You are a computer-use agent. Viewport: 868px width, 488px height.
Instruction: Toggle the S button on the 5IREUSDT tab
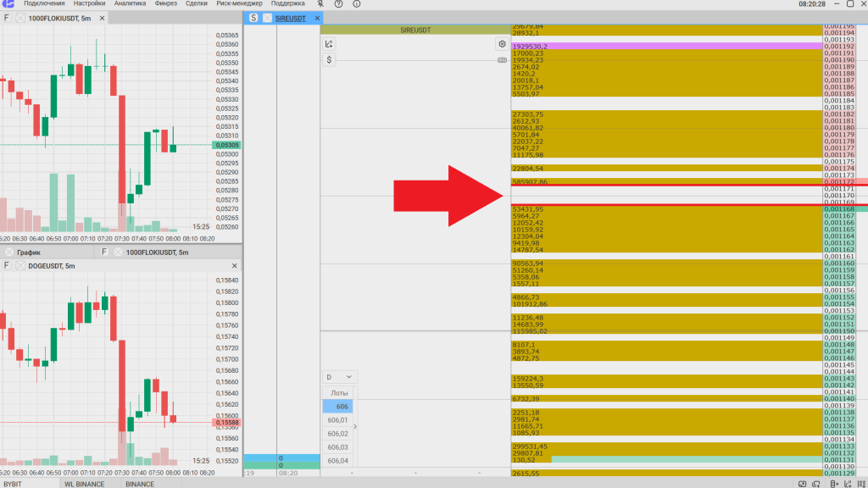(x=253, y=18)
